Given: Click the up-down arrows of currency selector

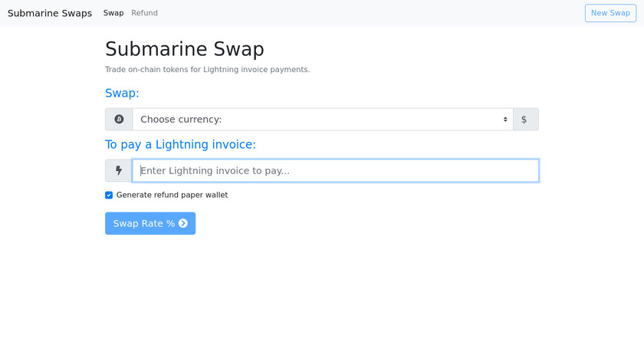Looking at the screenshot, I should pos(505,120).
